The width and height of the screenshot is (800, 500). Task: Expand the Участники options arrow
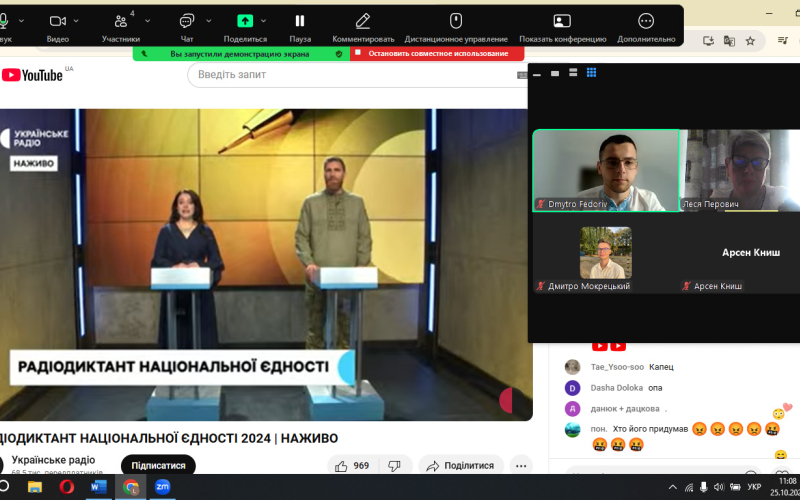[x=147, y=21]
